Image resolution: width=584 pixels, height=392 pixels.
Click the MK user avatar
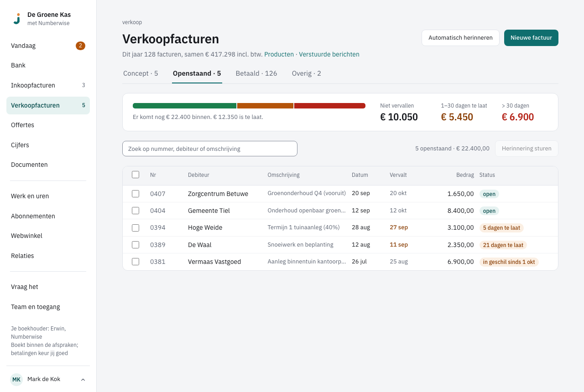tap(16, 379)
